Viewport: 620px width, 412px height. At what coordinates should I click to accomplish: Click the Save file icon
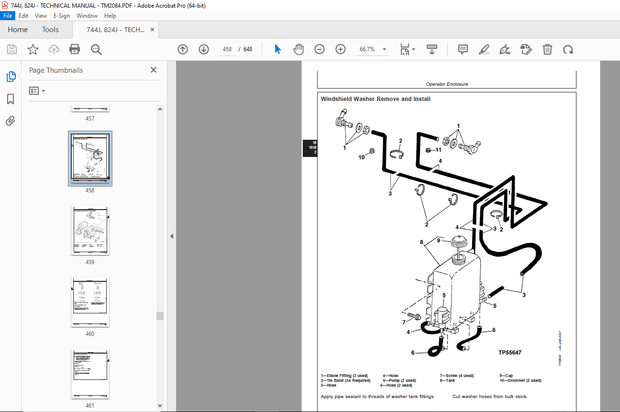[x=12, y=49]
